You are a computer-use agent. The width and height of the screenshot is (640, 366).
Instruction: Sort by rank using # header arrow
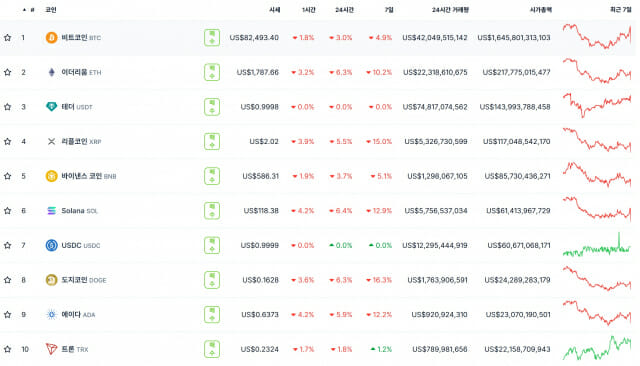point(29,9)
